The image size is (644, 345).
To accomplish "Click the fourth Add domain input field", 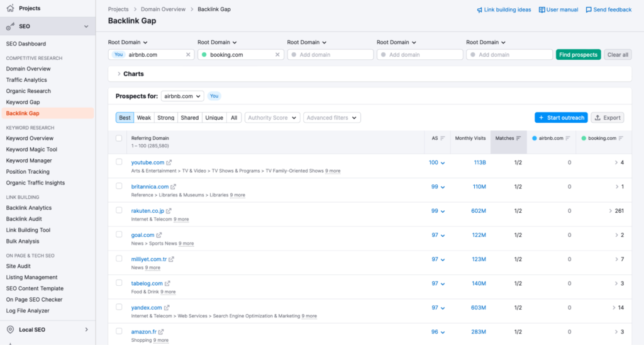I will click(x=419, y=55).
